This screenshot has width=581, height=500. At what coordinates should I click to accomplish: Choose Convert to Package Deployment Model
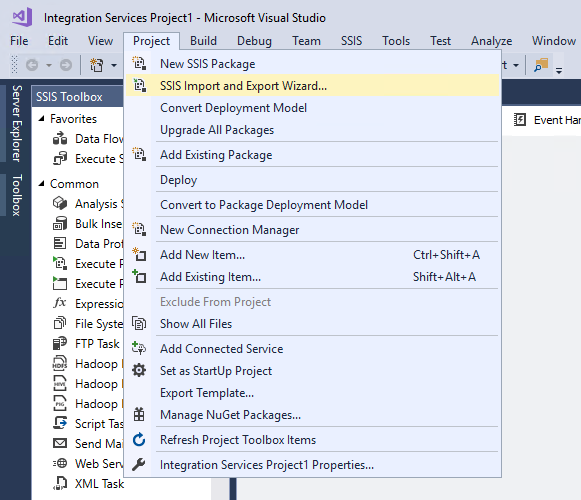tap(313, 205)
